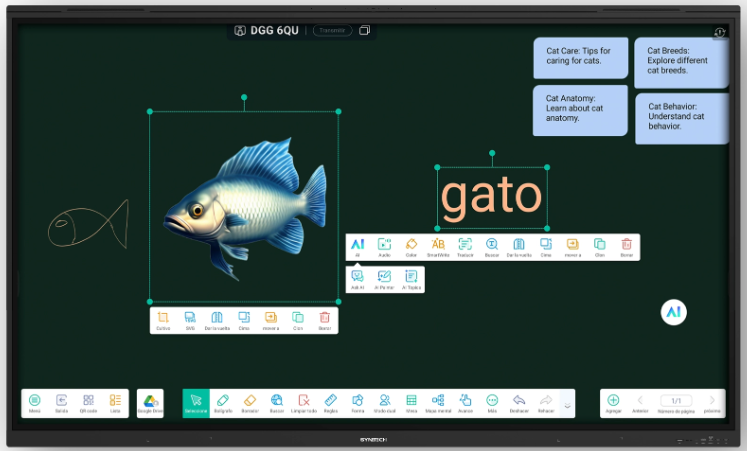Click the SVG icon below the fish image

[190, 320]
